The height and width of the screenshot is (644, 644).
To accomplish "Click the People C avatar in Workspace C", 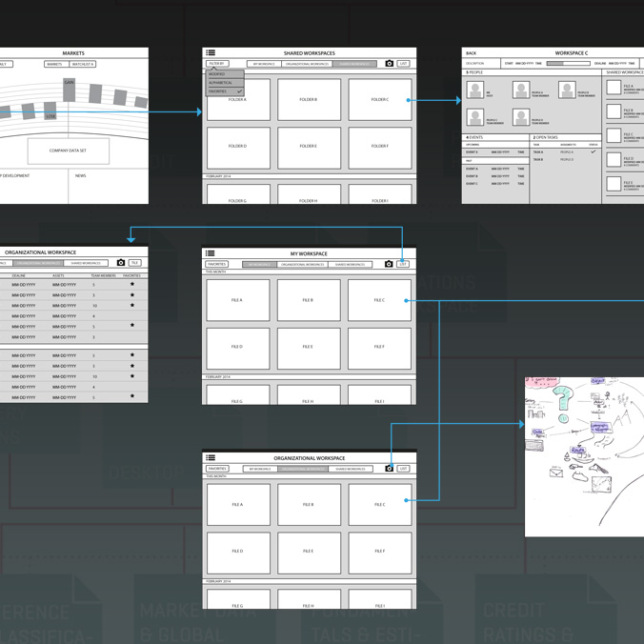I will pos(475,117).
